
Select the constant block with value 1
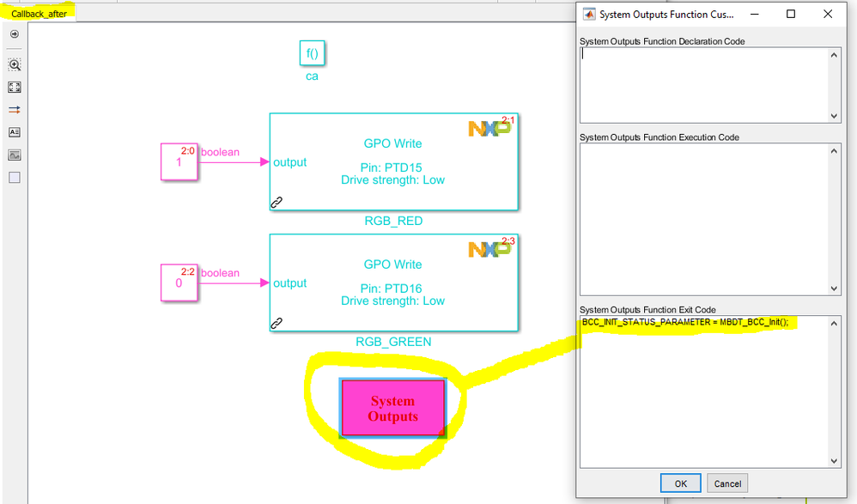179,161
